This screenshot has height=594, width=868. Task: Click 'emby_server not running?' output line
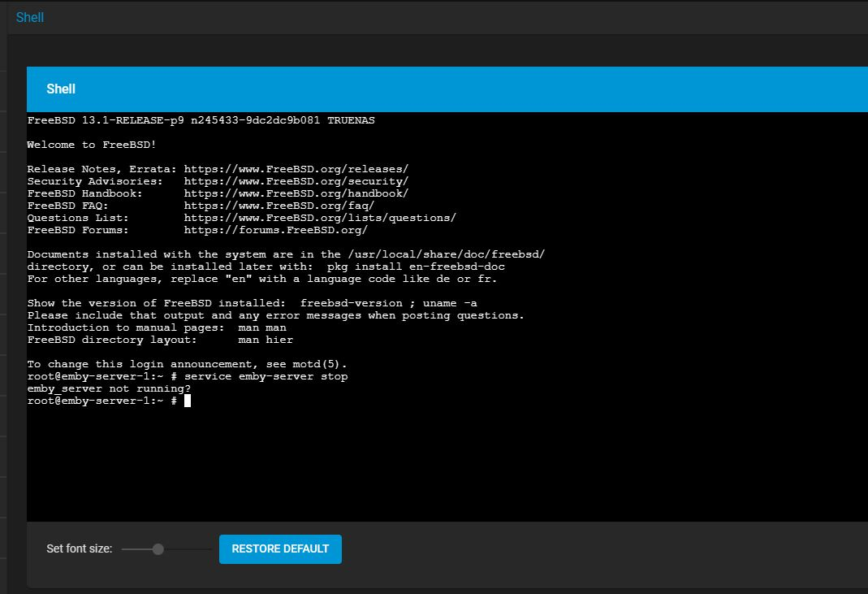[109, 388]
